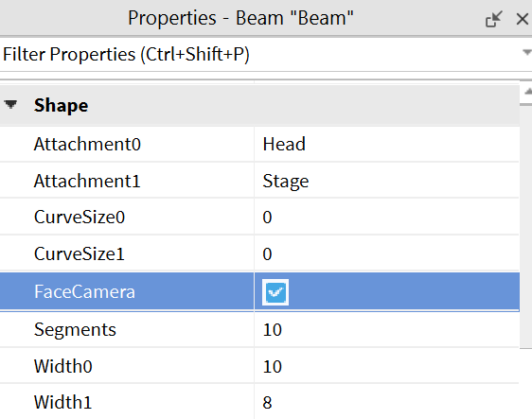Close the Properties panel
Viewport: 532px width, 419px height.
tap(523, 19)
